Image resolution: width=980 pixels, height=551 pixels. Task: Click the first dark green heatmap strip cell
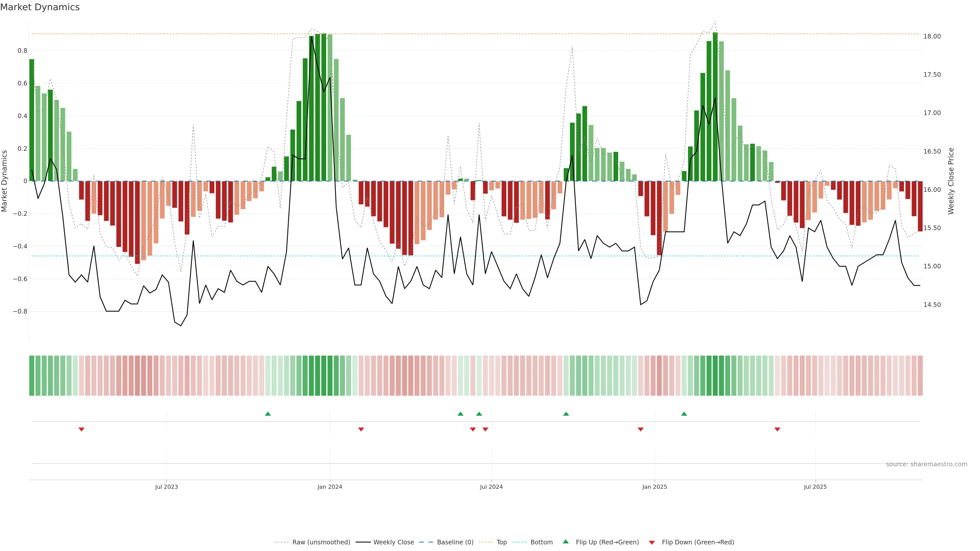pos(32,375)
